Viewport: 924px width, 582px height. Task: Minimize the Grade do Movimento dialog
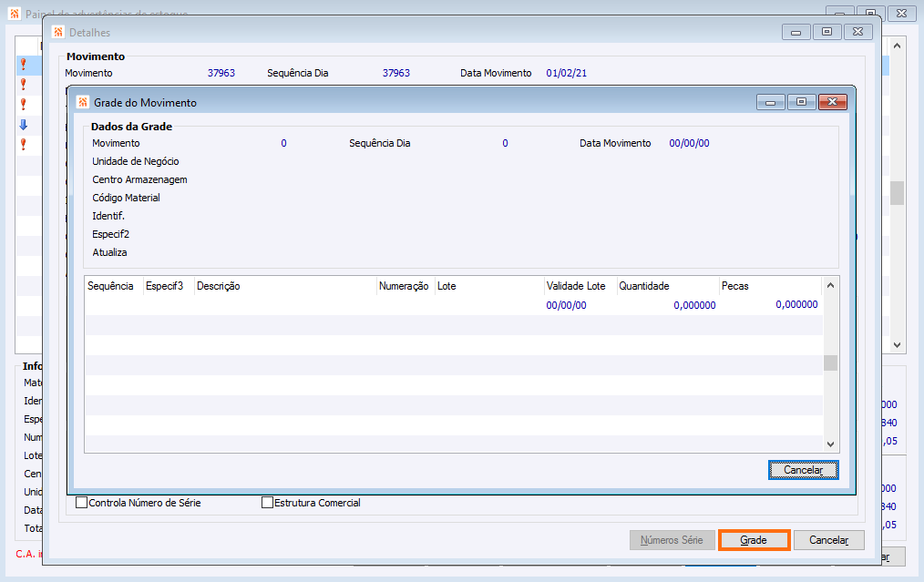tap(770, 102)
